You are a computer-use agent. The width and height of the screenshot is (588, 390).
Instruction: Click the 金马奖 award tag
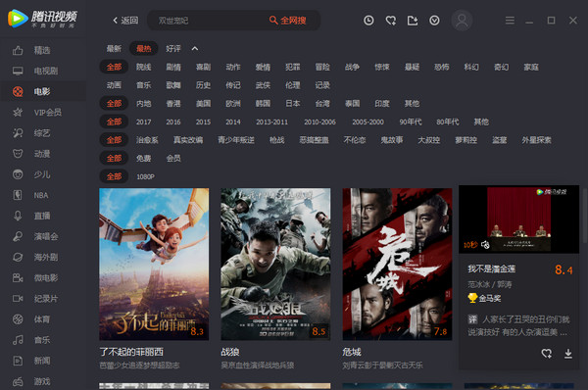pyautogui.click(x=484, y=298)
